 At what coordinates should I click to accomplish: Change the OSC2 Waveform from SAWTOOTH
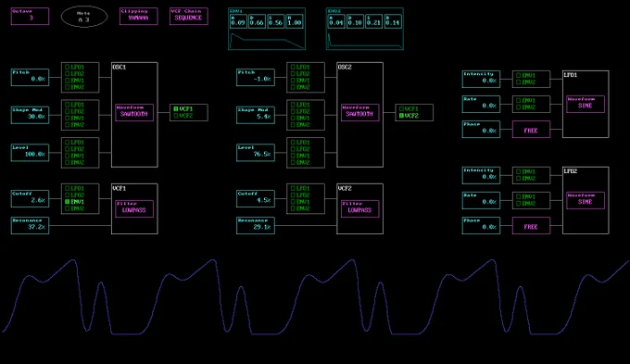(x=360, y=112)
